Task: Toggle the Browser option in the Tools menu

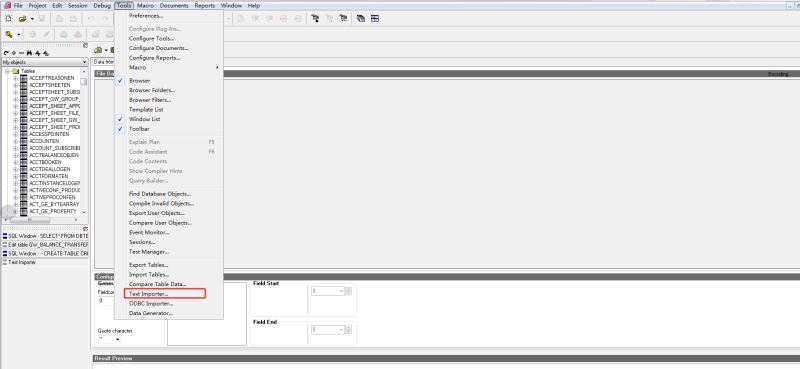Action: [139, 81]
